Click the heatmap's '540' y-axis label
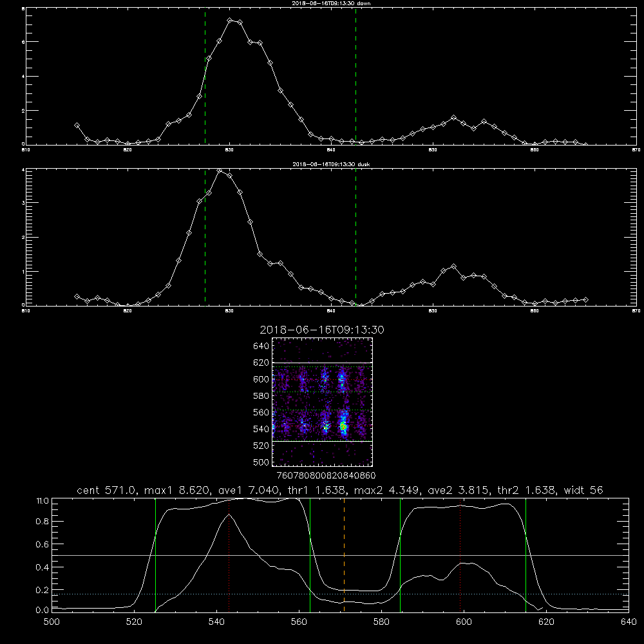The height and width of the screenshot is (644, 644). [x=261, y=429]
